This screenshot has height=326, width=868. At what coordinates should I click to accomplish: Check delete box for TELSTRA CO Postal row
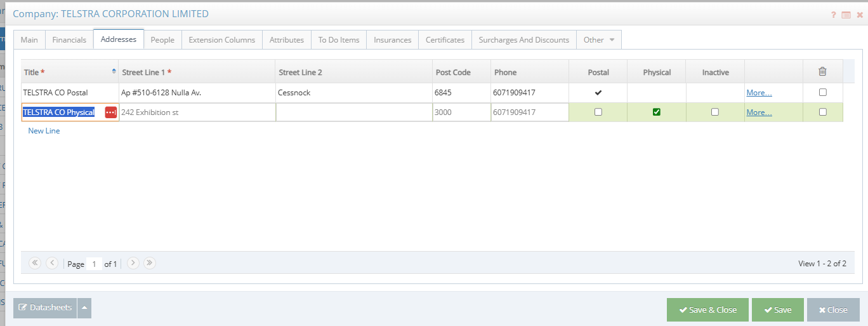(823, 92)
